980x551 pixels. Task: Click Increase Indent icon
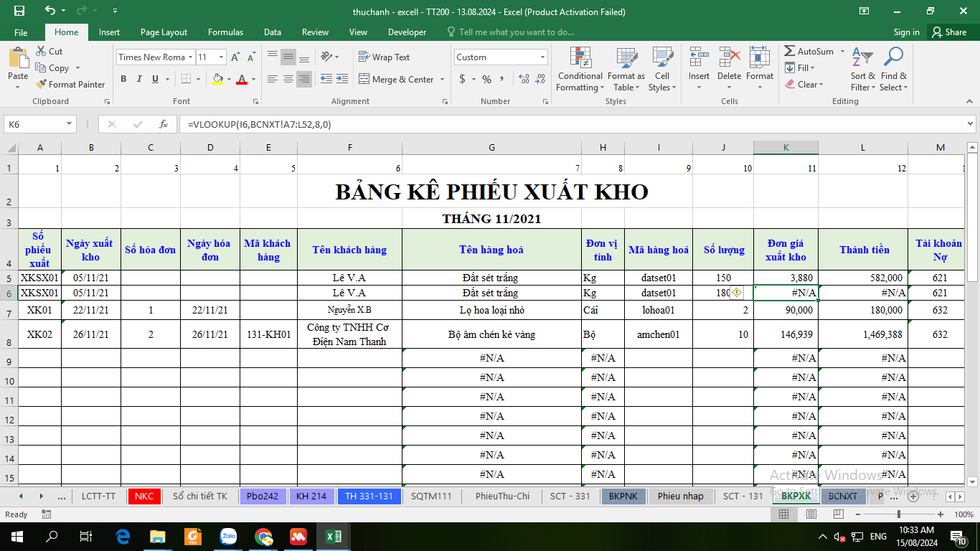[342, 79]
